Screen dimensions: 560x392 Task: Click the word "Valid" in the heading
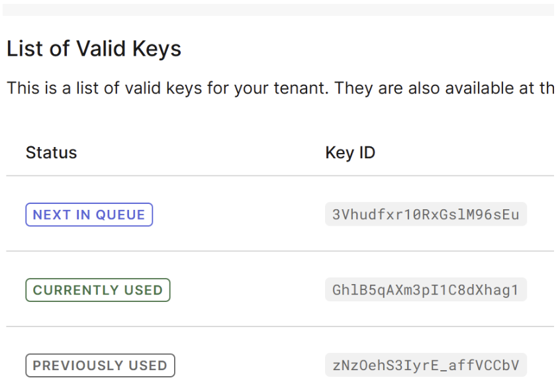pos(103,49)
